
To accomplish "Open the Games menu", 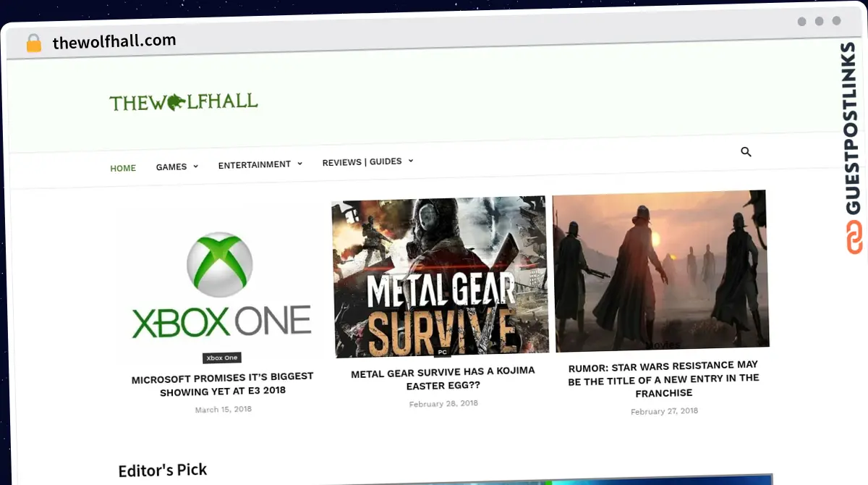I will [171, 166].
